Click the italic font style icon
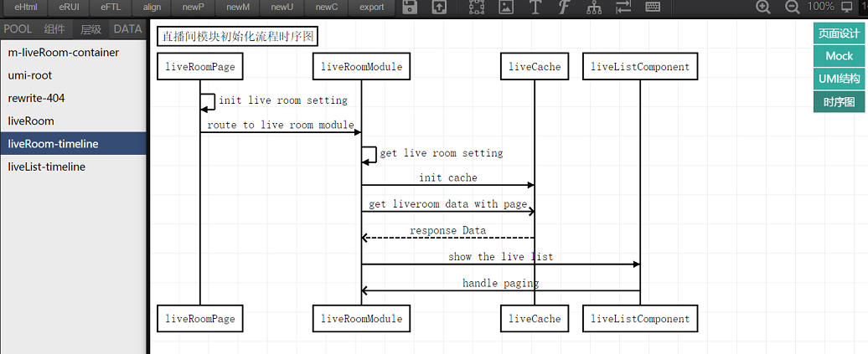The height and width of the screenshot is (354, 868). pyautogui.click(x=565, y=8)
